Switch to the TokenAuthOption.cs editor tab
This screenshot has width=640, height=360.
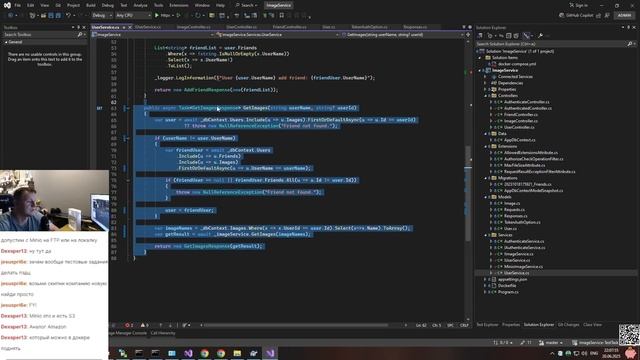[x=369, y=27]
